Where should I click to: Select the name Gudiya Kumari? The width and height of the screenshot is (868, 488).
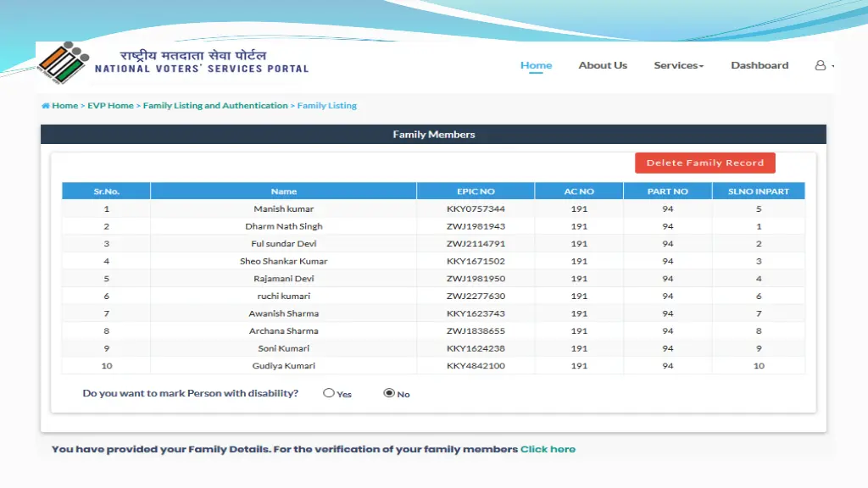pyautogui.click(x=283, y=366)
